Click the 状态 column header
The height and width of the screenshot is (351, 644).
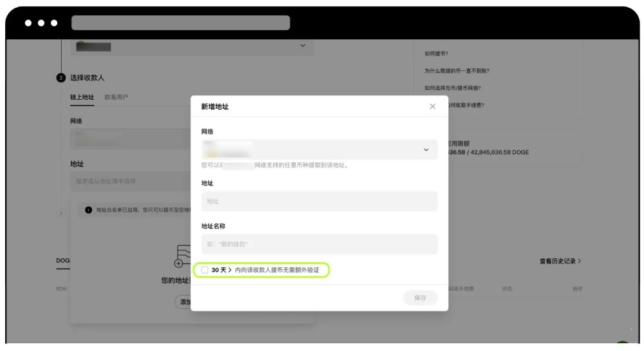(x=507, y=289)
